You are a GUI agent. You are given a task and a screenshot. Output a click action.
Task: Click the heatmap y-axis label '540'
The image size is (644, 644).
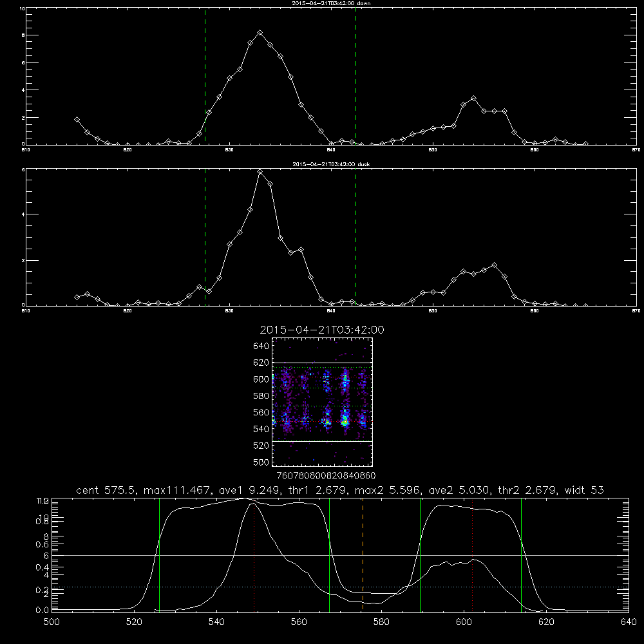pyautogui.click(x=261, y=429)
